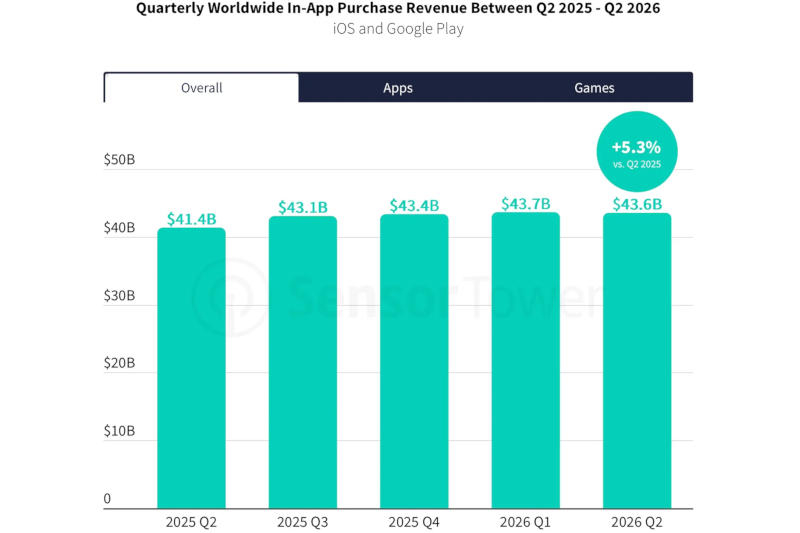800x533 pixels.
Task: Click the 2025 Q3 axis label
Action: click(x=303, y=522)
